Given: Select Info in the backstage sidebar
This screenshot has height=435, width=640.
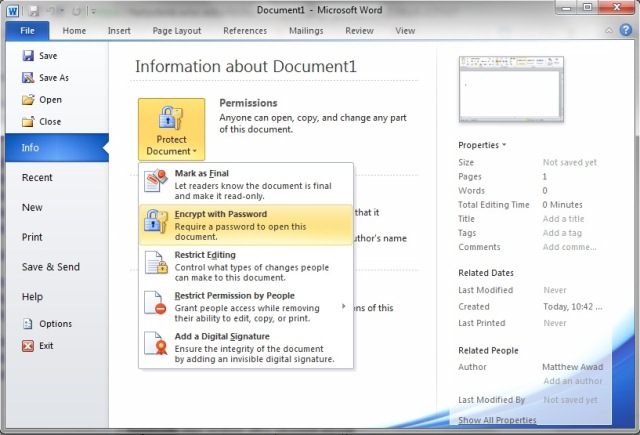Looking at the screenshot, I should (x=57, y=148).
